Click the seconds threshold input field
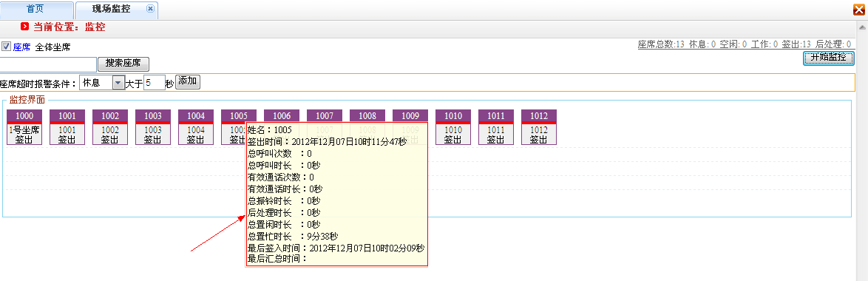Viewport: 868px width, 281px height. click(x=155, y=84)
